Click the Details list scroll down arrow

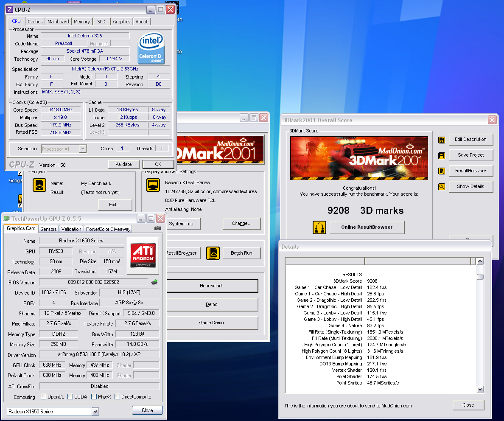pos(480,390)
